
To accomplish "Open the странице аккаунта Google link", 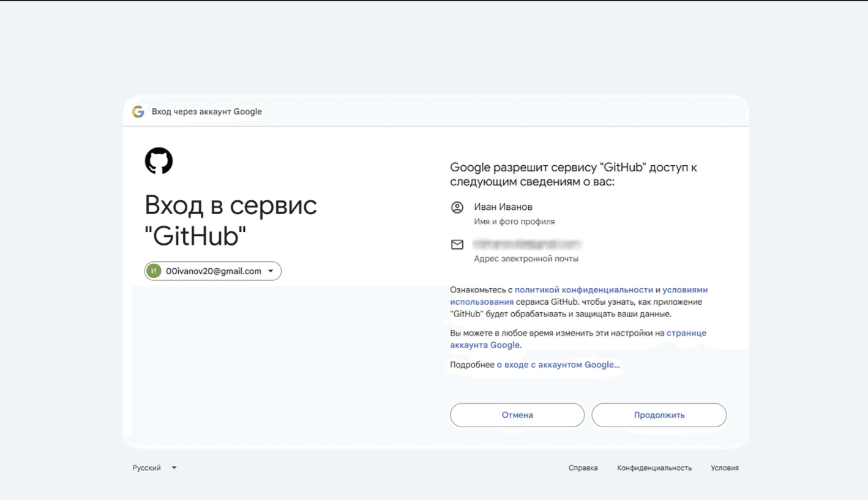I will click(578, 339).
